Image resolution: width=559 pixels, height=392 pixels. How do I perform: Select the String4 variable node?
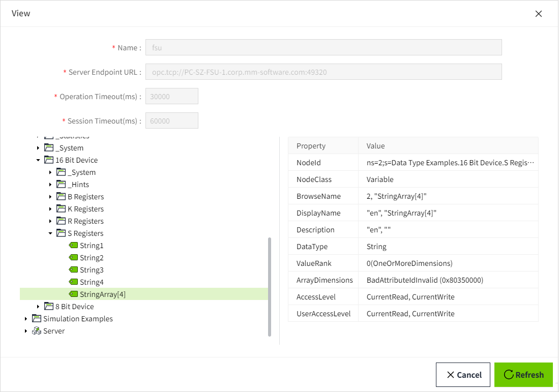92,282
